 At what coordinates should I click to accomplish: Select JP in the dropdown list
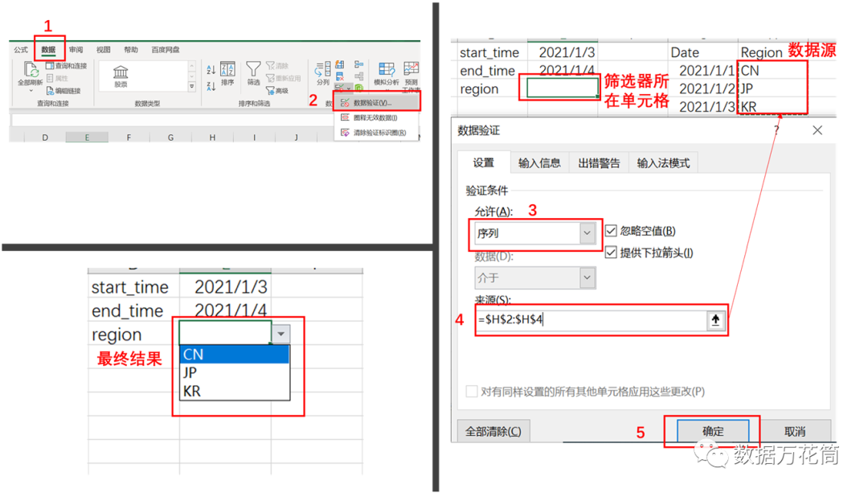tap(234, 372)
